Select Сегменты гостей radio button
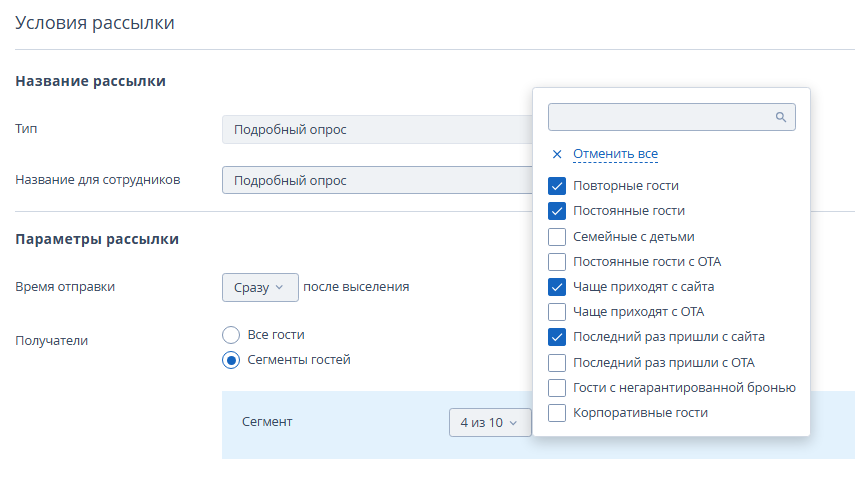Screen dimensions: 855x477 click(x=231, y=360)
